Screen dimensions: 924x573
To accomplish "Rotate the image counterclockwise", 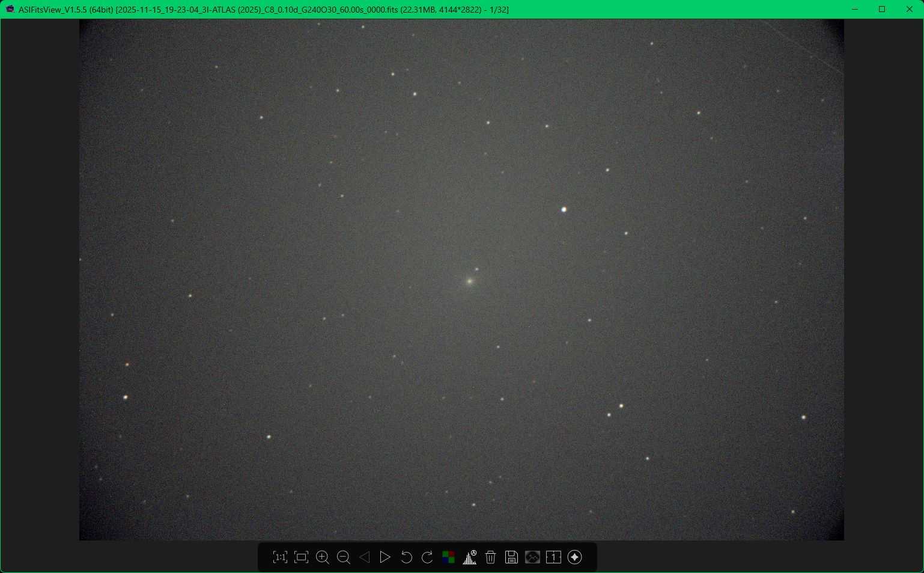I will [x=406, y=557].
